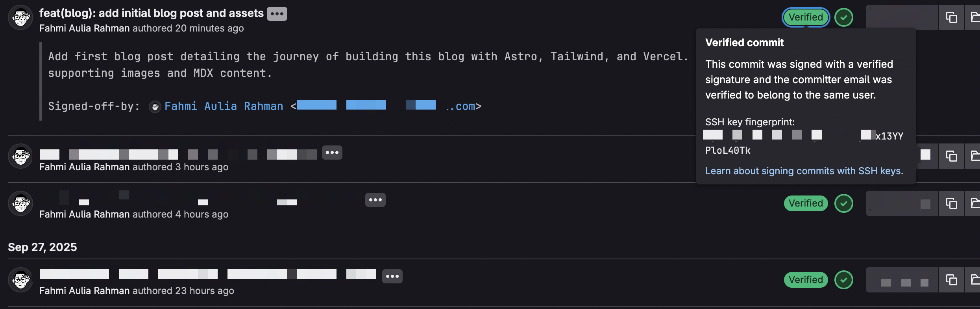Click the Signed-off-by Fahmi Aulia Rahman link

tap(224, 106)
